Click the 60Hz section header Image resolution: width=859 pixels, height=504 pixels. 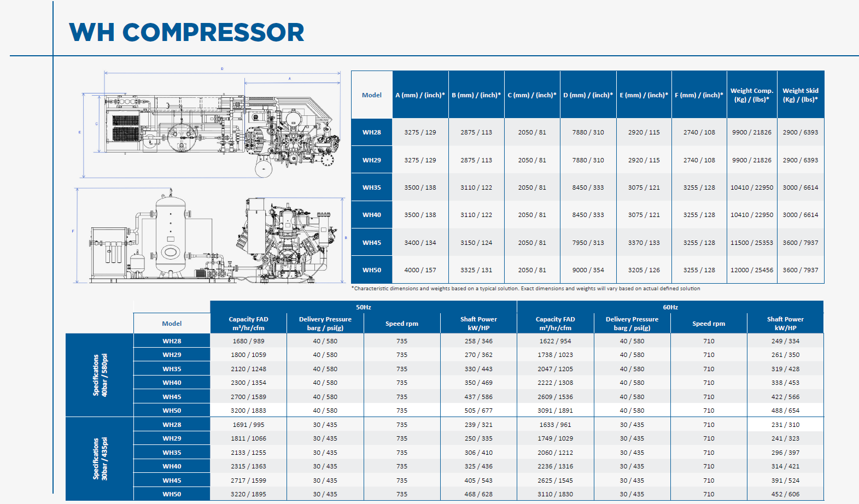pos(670,307)
